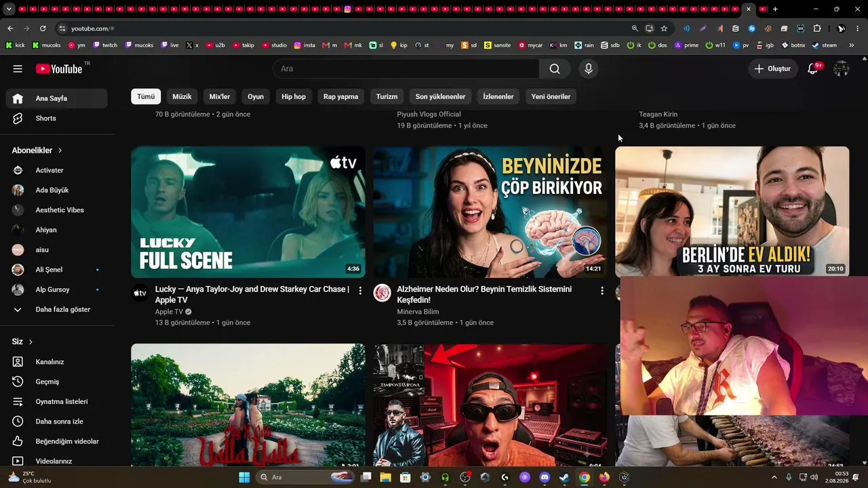Select the Tümü filter chip
This screenshot has height=488, width=868.
tap(146, 96)
